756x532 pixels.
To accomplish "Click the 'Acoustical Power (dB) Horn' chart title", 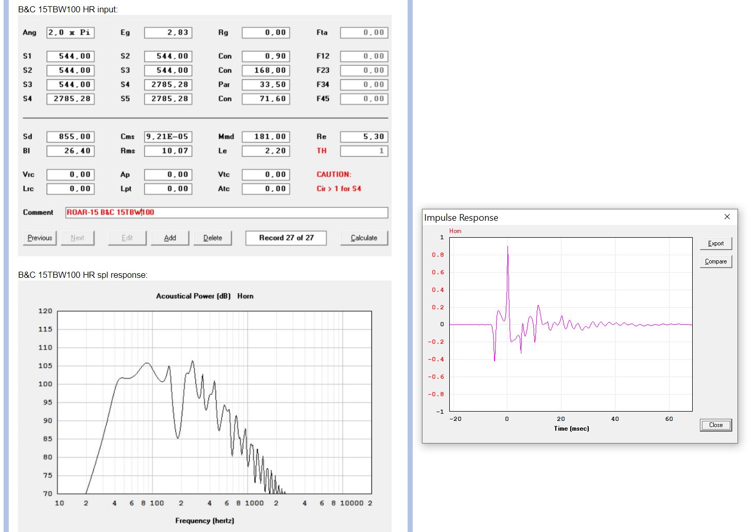I will tap(205, 296).
